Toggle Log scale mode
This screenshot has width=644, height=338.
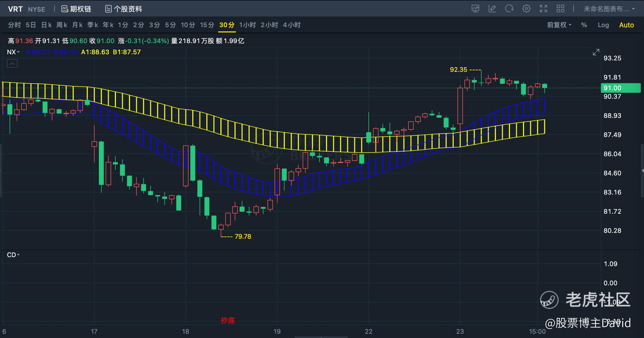[x=603, y=25]
